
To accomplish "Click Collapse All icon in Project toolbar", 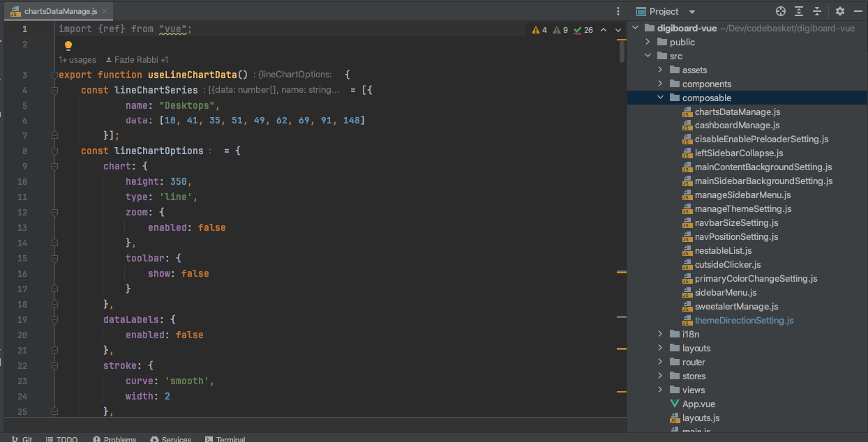I will (x=817, y=11).
